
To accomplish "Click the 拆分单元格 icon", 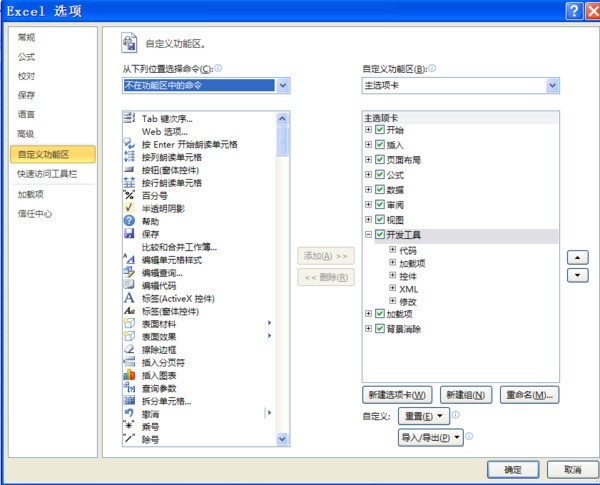I will (129, 400).
